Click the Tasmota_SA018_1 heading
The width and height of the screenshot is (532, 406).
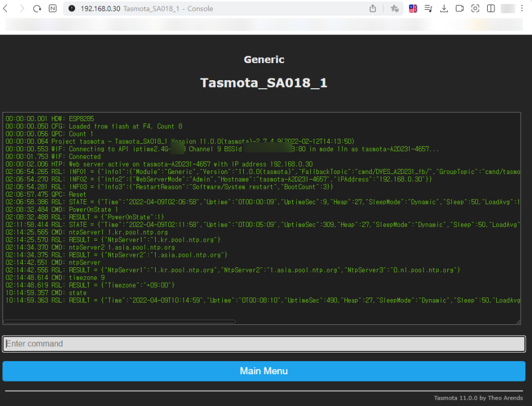[x=264, y=83]
